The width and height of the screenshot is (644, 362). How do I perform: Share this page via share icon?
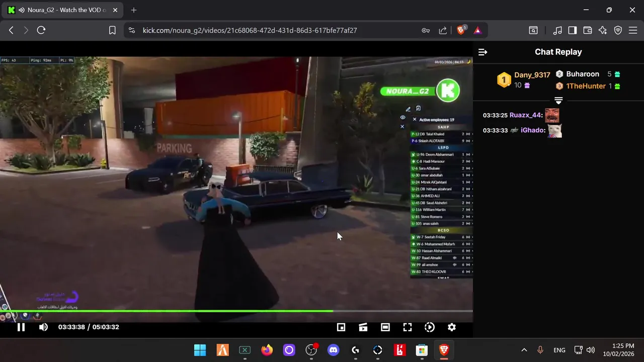[443, 30]
